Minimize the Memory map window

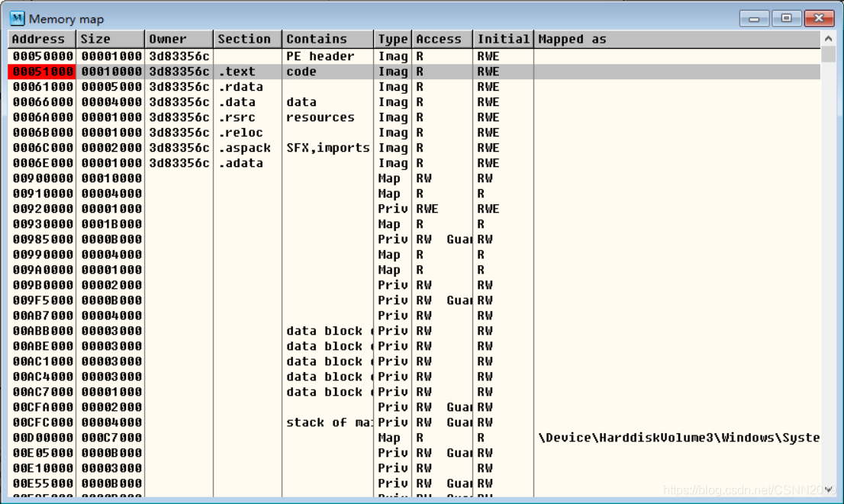(x=754, y=18)
